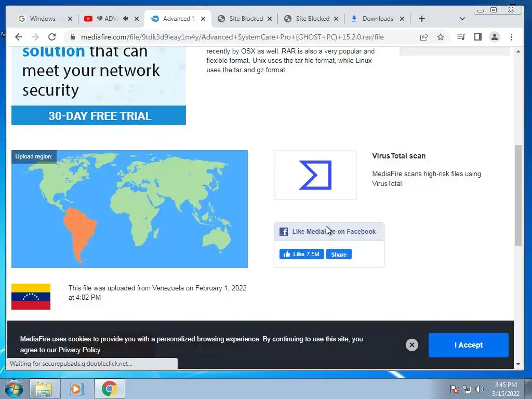Accept MediaFire cookies
This screenshot has height=399, width=532.
click(x=469, y=345)
